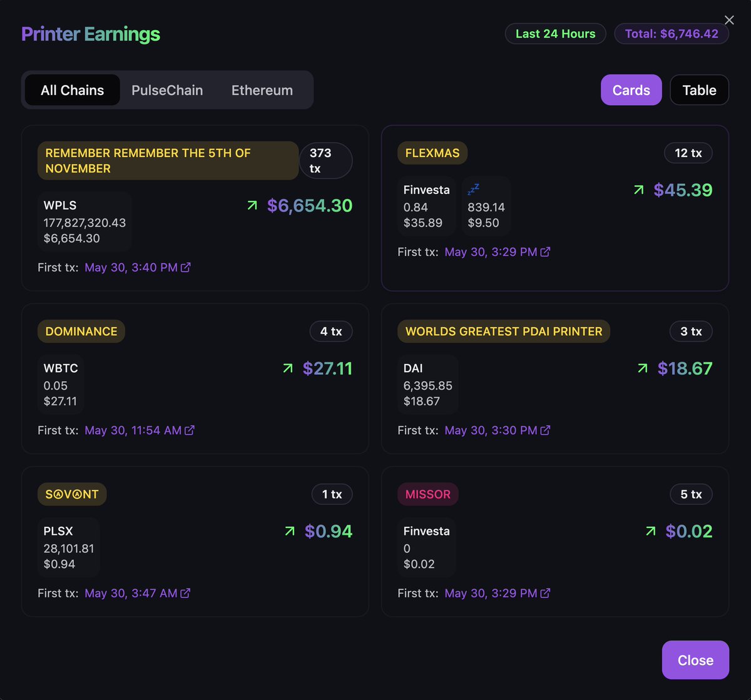Select the All Chains tab
Screen dimensions: 751x700
[73, 90]
